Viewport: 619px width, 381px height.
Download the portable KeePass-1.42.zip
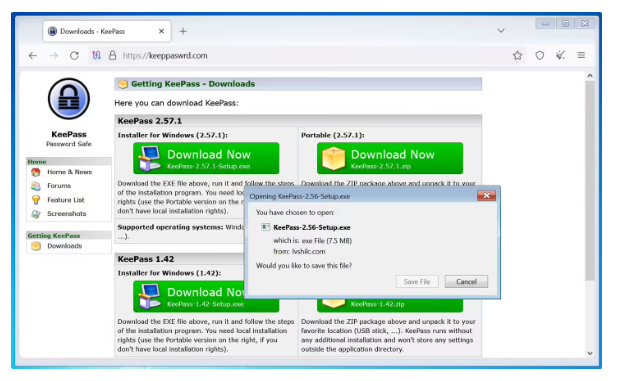click(390, 305)
